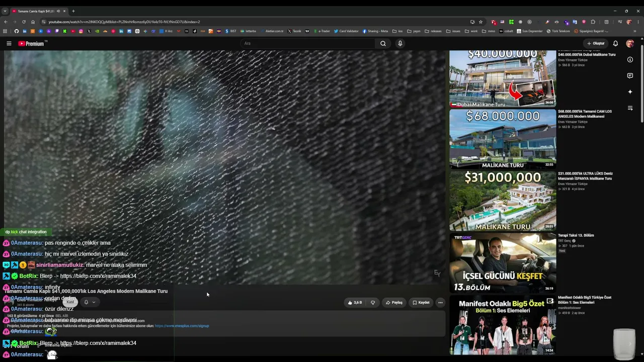
Task: Open the Türk Telekom bookmark
Action: pos(558,31)
